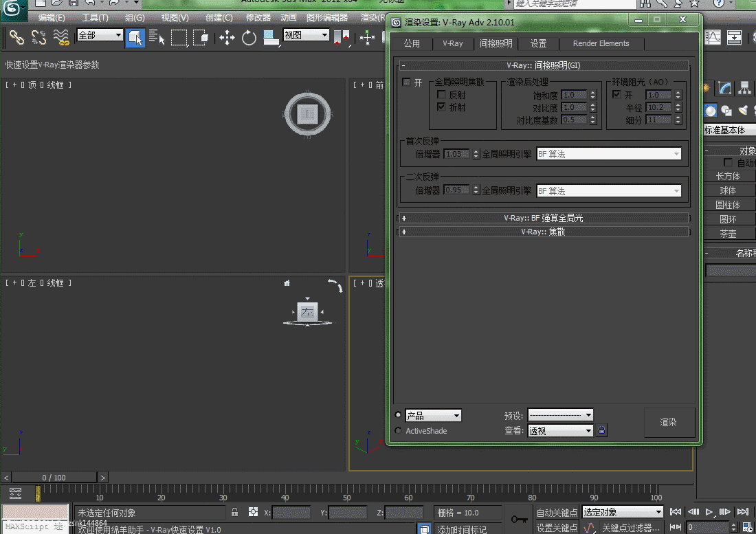Open the Curve Editor icon
This screenshot has width=756, height=534.
coord(713,37)
